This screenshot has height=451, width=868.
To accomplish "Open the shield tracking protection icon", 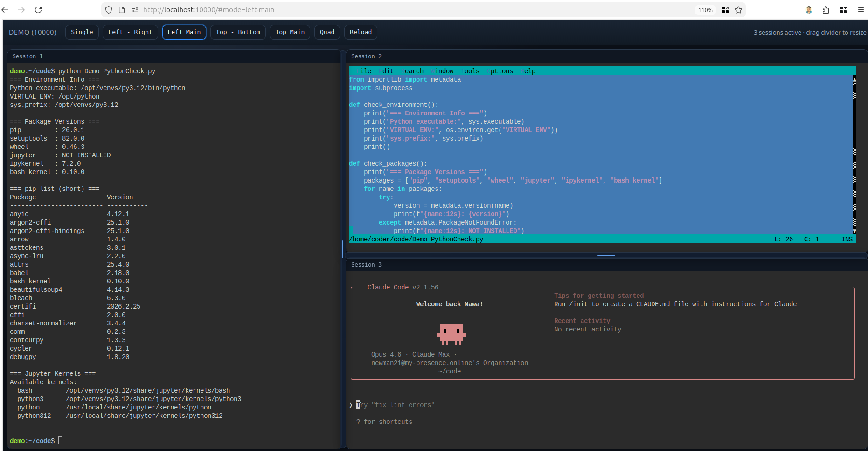I will [x=109, y=10].
